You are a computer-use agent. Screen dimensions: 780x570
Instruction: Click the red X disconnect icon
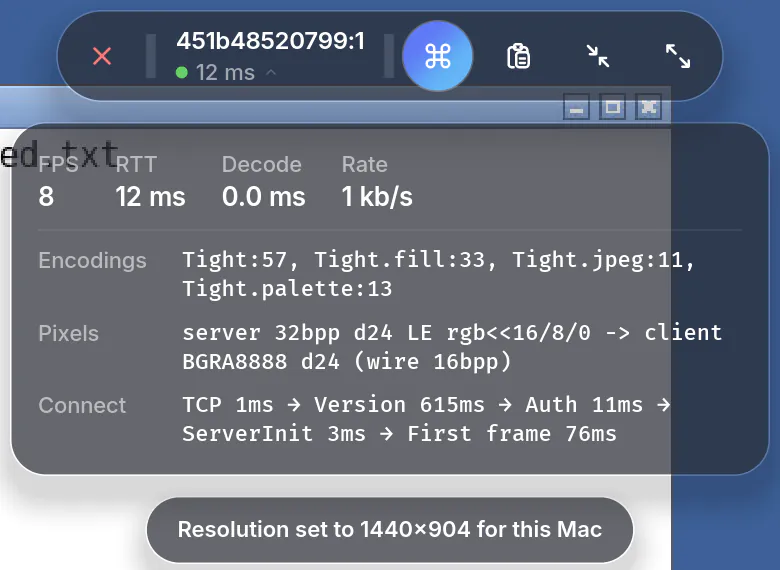(x=102, y=56)
